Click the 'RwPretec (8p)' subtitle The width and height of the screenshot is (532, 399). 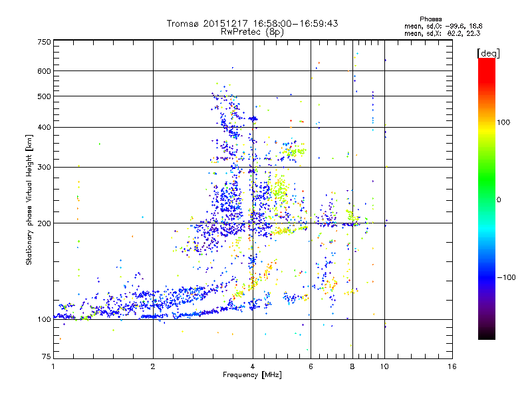coord(252,32)
